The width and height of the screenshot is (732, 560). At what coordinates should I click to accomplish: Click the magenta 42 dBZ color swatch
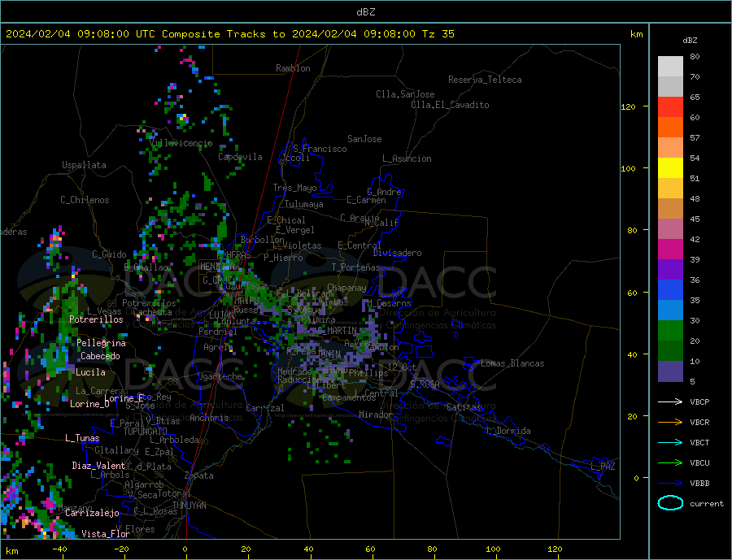670,250
